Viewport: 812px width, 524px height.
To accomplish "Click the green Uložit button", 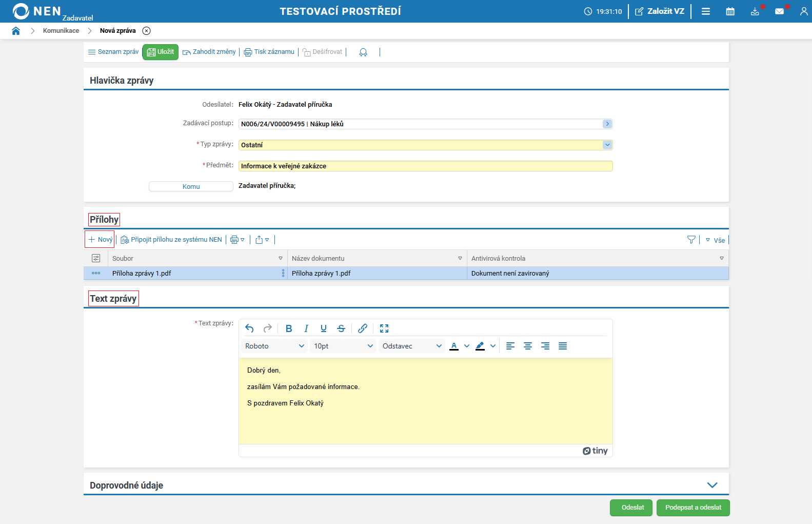I will pos(161,52).
